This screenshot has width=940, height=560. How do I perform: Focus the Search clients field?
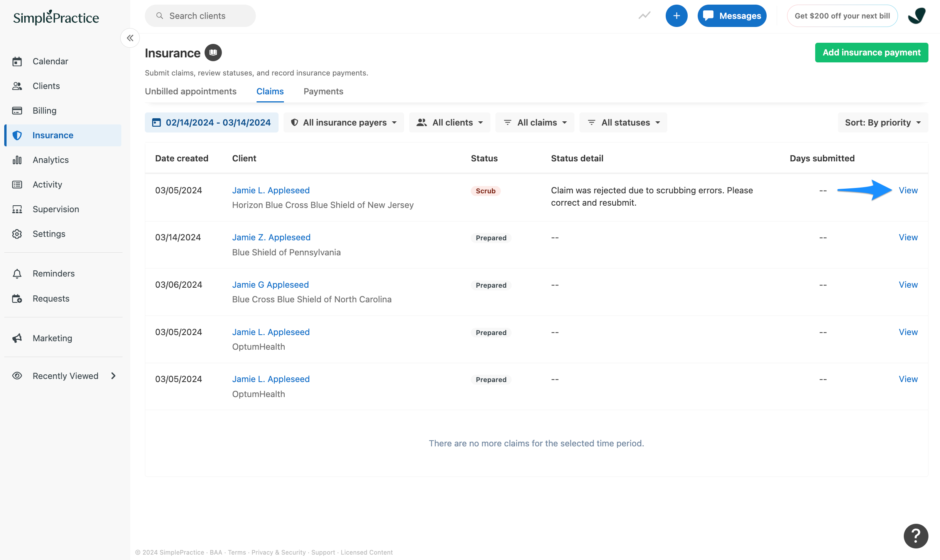point(200,16)
